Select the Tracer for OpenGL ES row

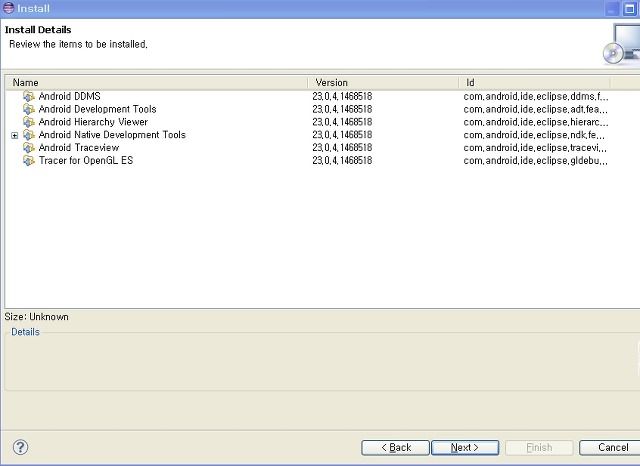[x=322, y=160]
